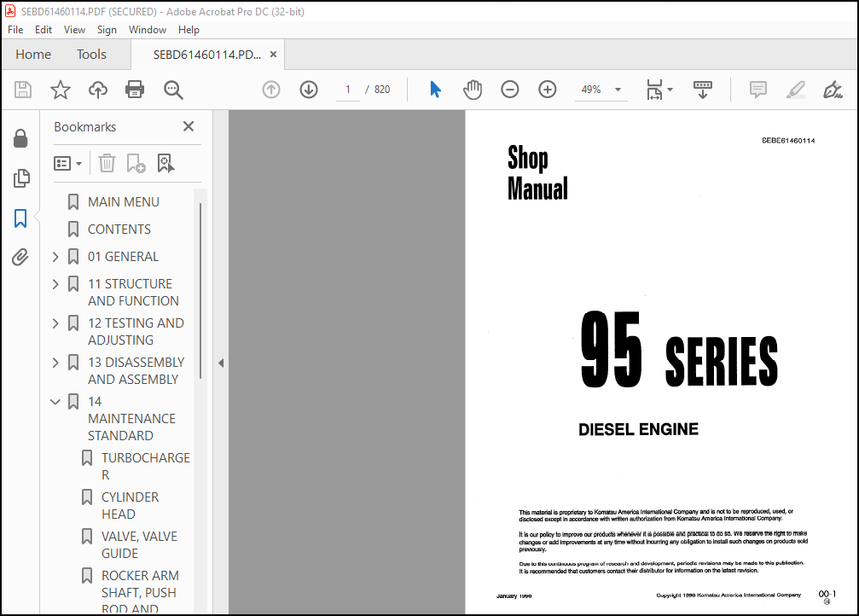
Task: Expand the 01 GENERAL bookmark
Action: [x=55, y=257]
